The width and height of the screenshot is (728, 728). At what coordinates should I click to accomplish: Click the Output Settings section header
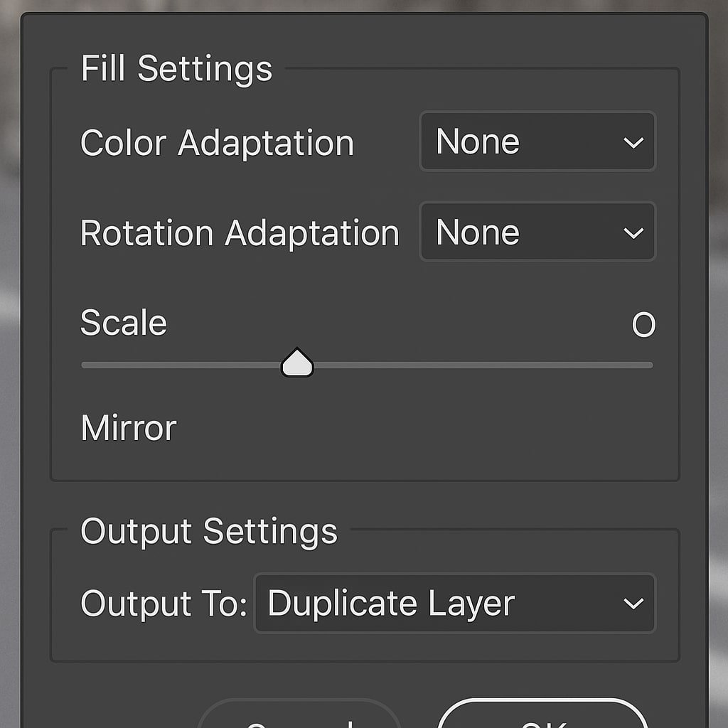(x=209, y=531)
